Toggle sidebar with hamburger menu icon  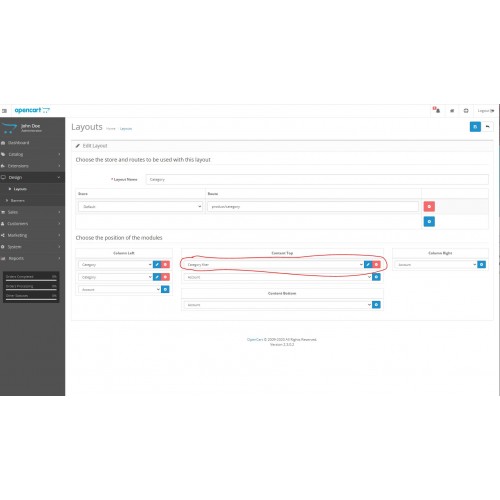coord(4,111)
